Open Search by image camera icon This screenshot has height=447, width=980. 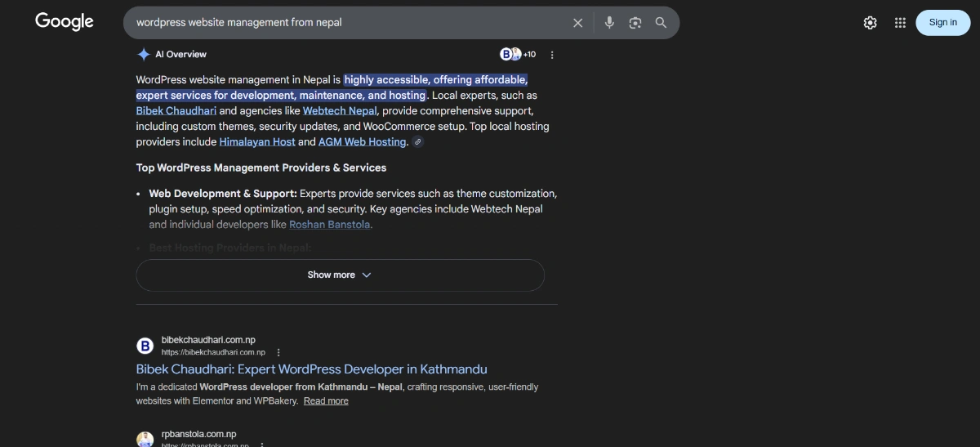635,23
